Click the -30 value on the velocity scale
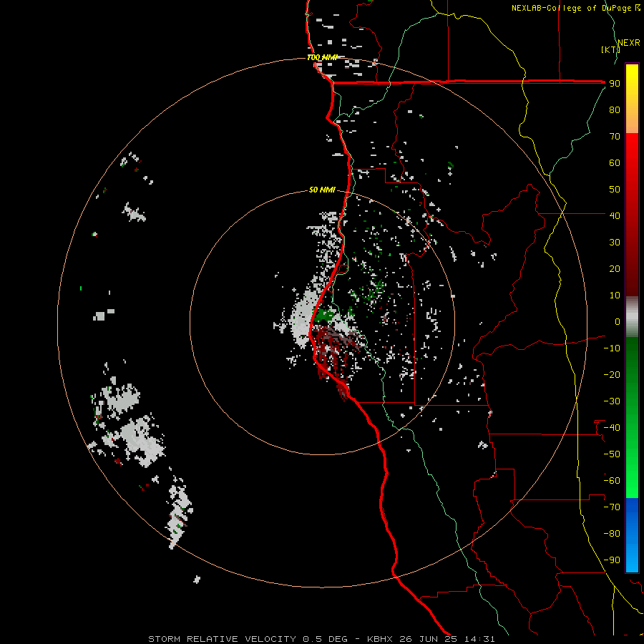 pyautogui.click(x=612, y=401)
